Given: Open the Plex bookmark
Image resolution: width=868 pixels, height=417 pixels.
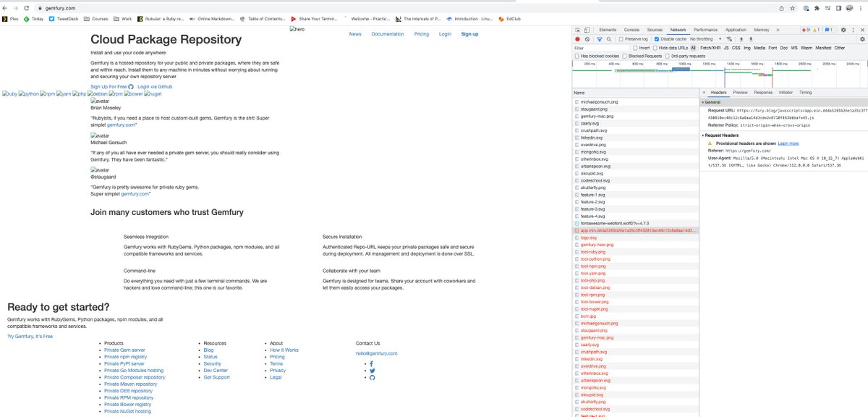Looking at the screenshot, I should click(x=11, y=19).
